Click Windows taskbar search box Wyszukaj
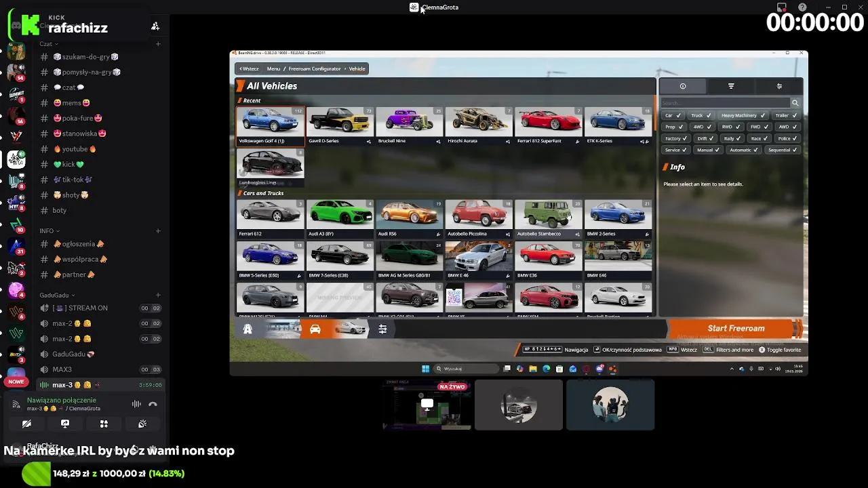The width and height of the screenshot is (868, 488). pyautogui.click(x=465, y=369)
